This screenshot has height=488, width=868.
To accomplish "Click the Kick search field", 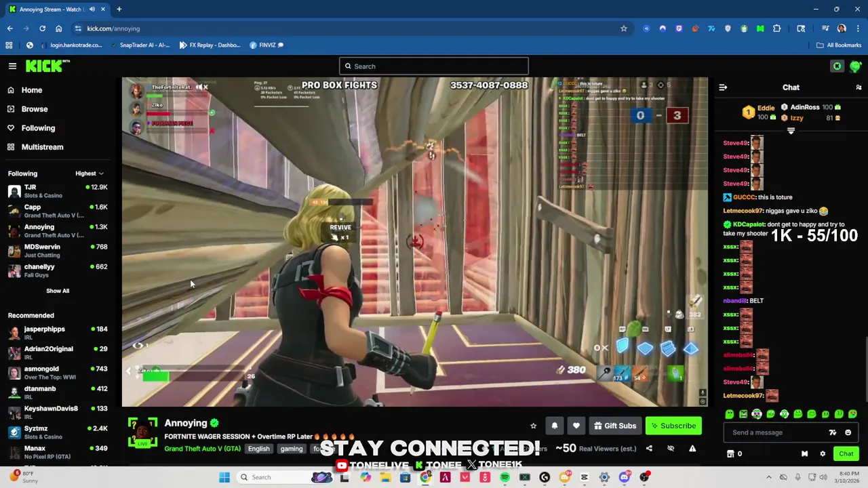I will coord(434,66).
